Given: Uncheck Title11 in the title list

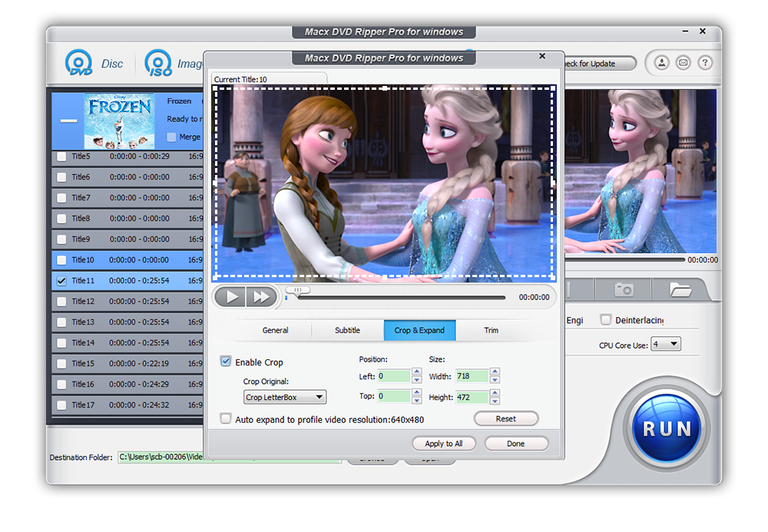Looking at the screenshot, I should 61,281.
